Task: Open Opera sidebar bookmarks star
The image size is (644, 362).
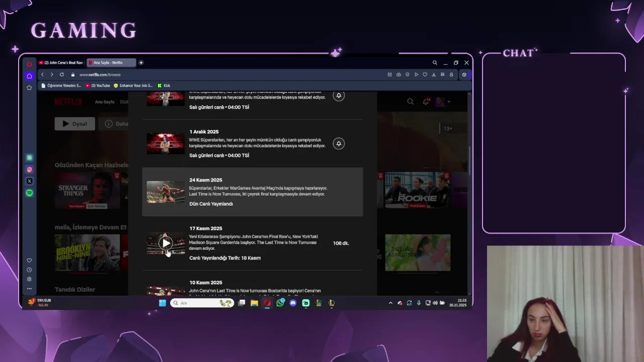Action: [29, 87]
